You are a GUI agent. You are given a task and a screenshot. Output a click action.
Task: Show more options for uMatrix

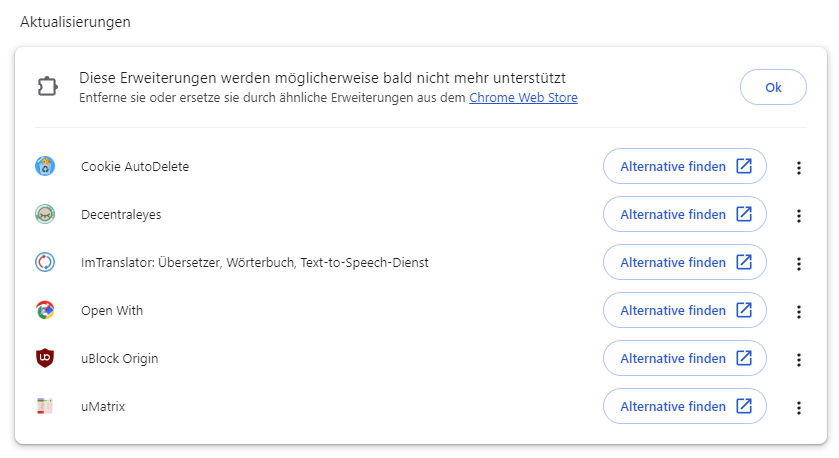798,408
